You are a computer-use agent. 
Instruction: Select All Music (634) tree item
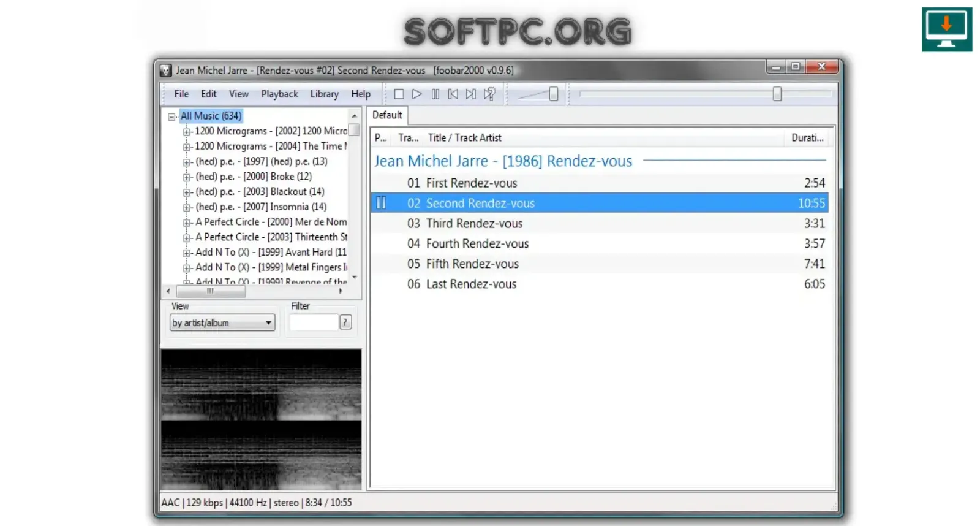tap(211, 116)
